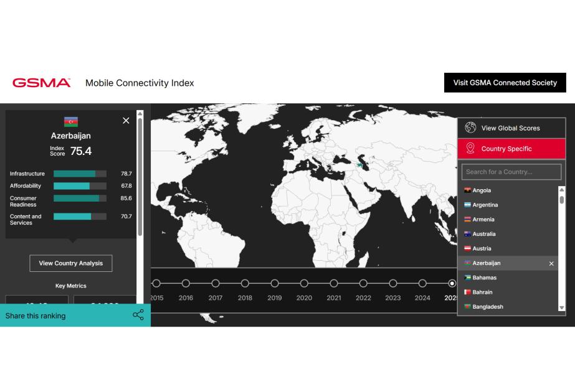Choose Armenia from the country list

(508, 220)
